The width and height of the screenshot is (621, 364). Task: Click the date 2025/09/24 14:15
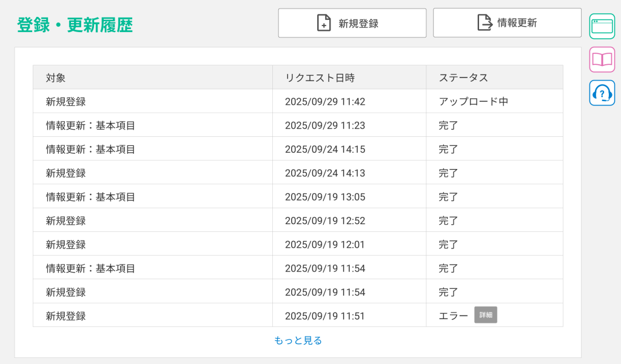(325, 150)
